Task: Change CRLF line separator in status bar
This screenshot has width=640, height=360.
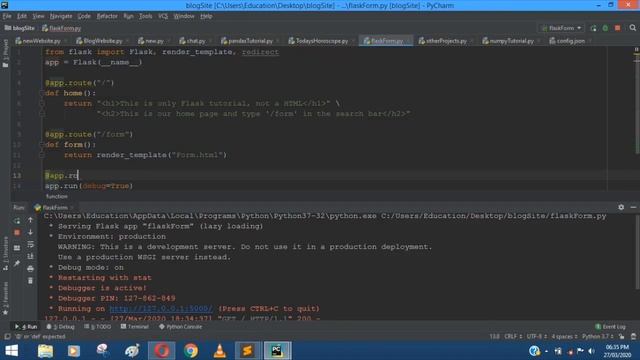Action: coord(513,336)
